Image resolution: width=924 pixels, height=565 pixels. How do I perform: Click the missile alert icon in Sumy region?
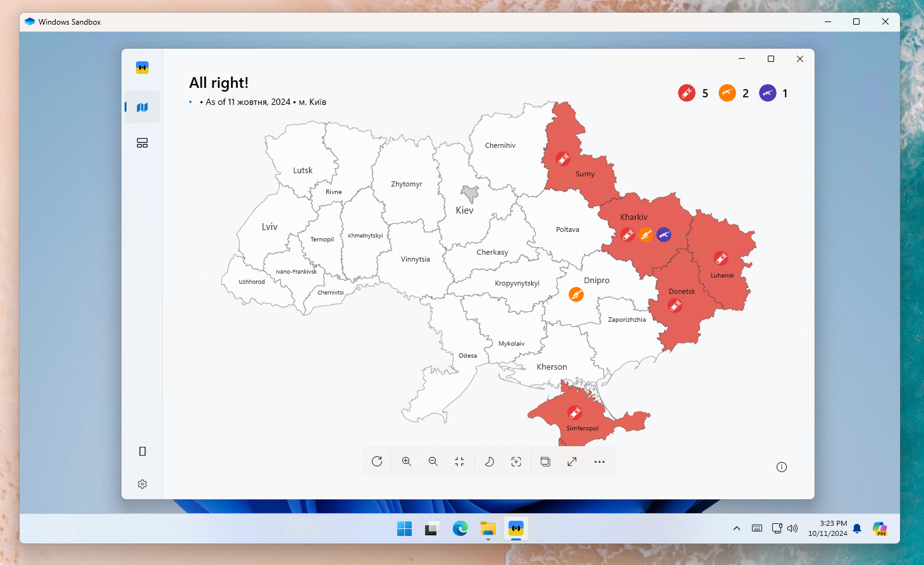(x=563, y=159)
